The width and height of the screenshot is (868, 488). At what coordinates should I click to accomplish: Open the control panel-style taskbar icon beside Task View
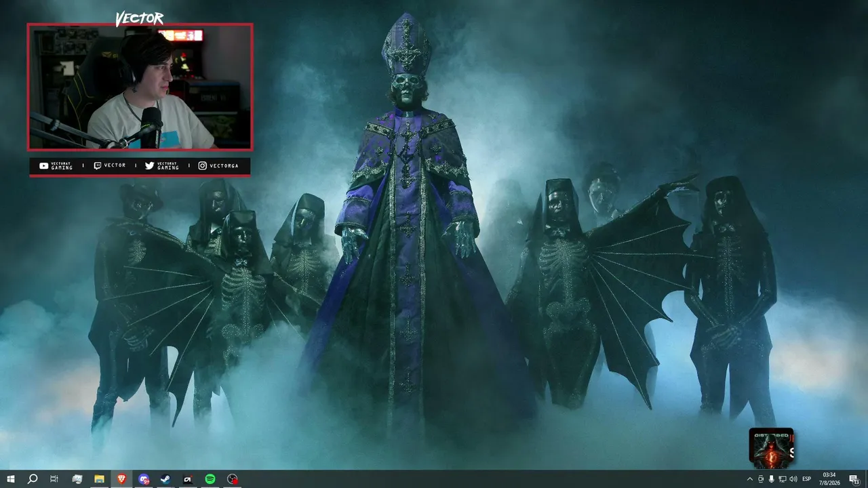point(77,479)
